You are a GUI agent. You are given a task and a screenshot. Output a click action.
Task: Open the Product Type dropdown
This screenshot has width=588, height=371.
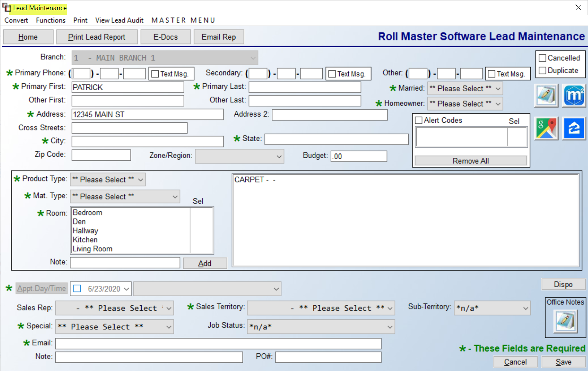(x=108, y=180)
